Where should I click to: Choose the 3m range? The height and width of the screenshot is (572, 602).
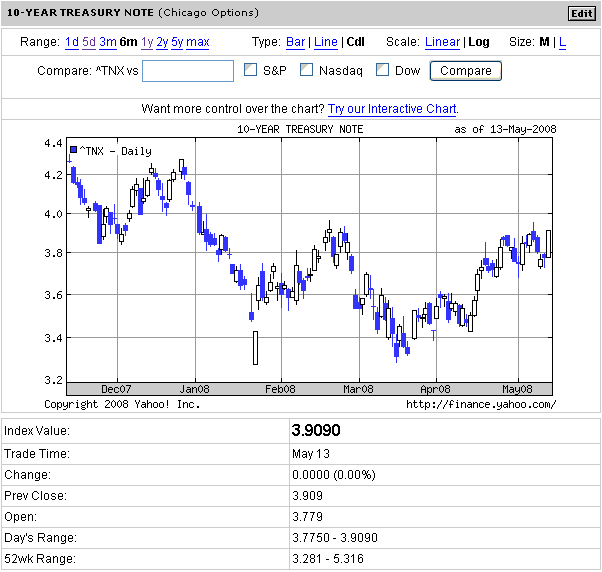tap(108, 42)
